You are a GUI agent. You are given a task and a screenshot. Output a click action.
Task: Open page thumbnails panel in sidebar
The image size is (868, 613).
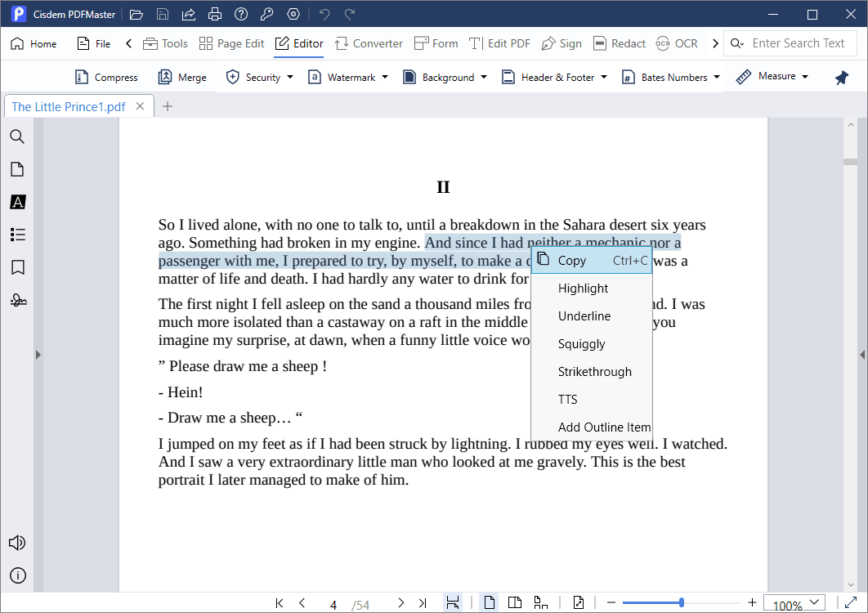point(17,169)
